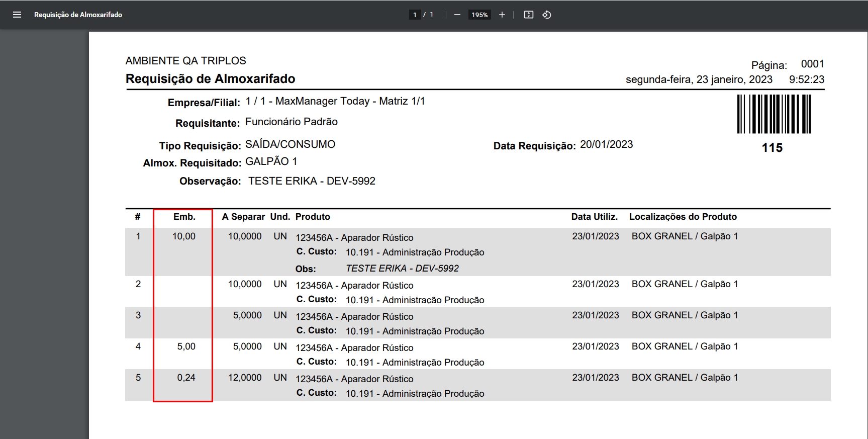868x439 pixels.
Task: Select A Separar value 10,0000 in row 2
Action: (245, 284)
